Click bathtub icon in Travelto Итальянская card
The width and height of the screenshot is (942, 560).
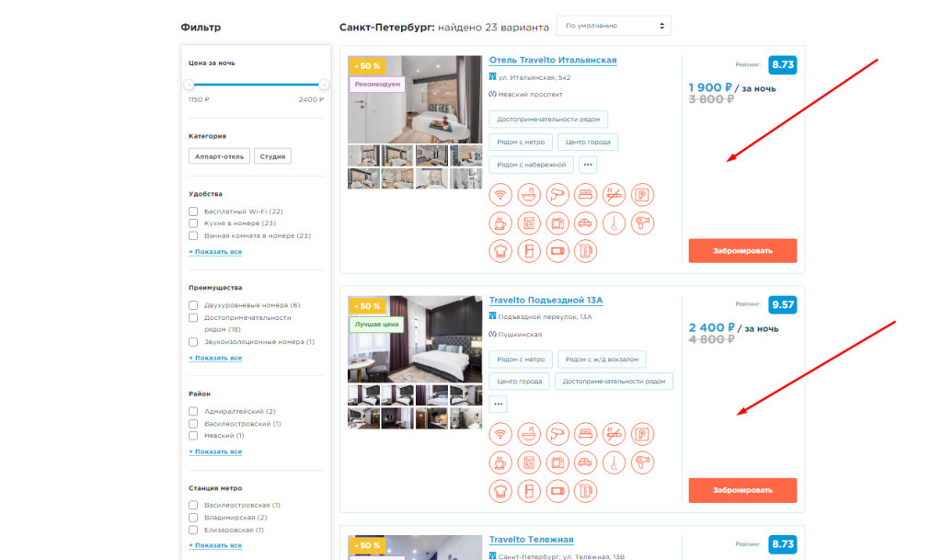coord(529,194)
